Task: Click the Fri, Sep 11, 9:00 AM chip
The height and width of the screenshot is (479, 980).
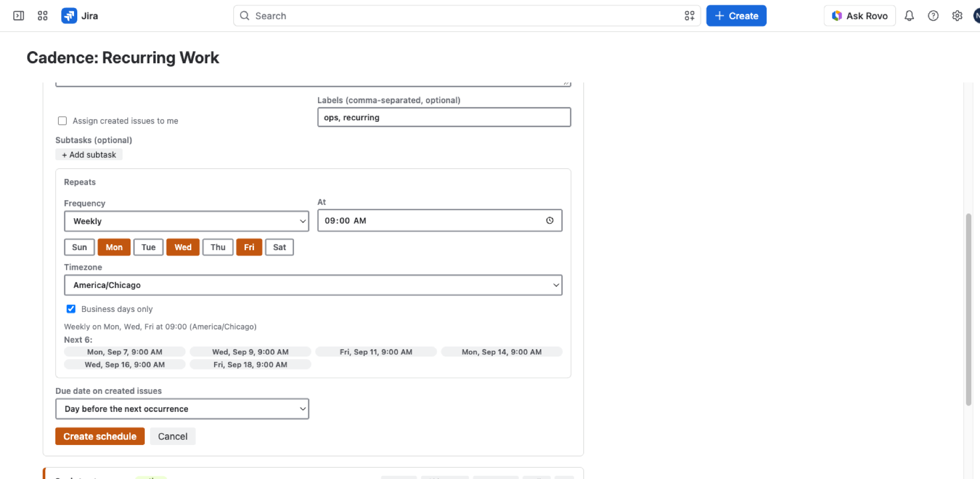Action: coord(376,352)
